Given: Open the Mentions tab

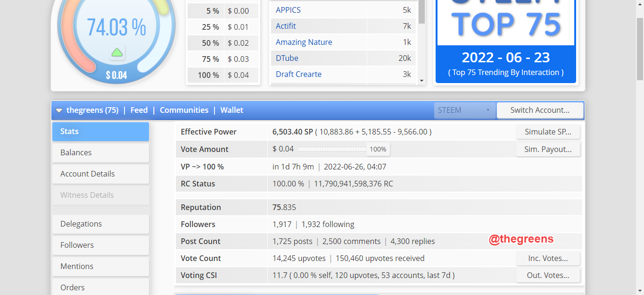Looking at the screenshot, I should pos(100,267).
